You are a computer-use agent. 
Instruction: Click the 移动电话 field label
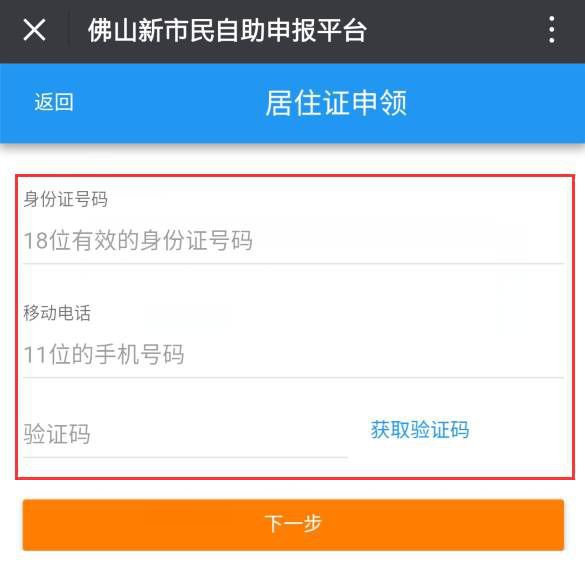(57, 312)
